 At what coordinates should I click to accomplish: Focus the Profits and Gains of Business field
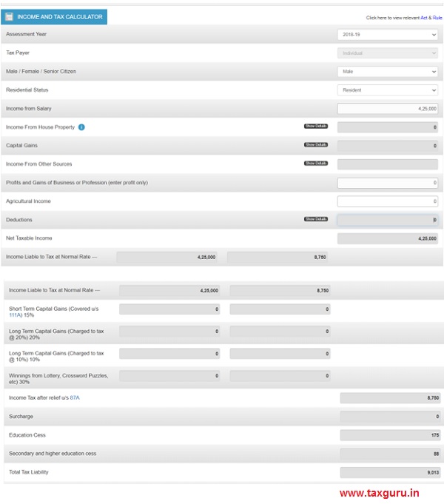387,183
